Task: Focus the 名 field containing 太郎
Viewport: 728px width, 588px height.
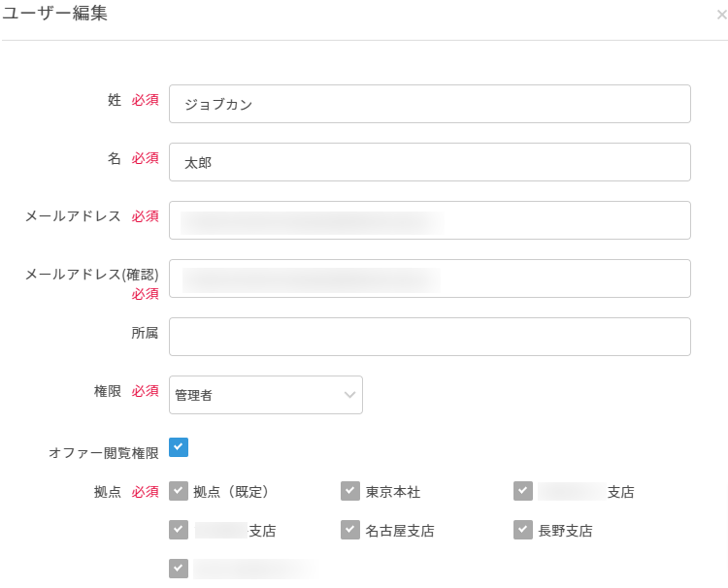Action: tap(429, 162)
